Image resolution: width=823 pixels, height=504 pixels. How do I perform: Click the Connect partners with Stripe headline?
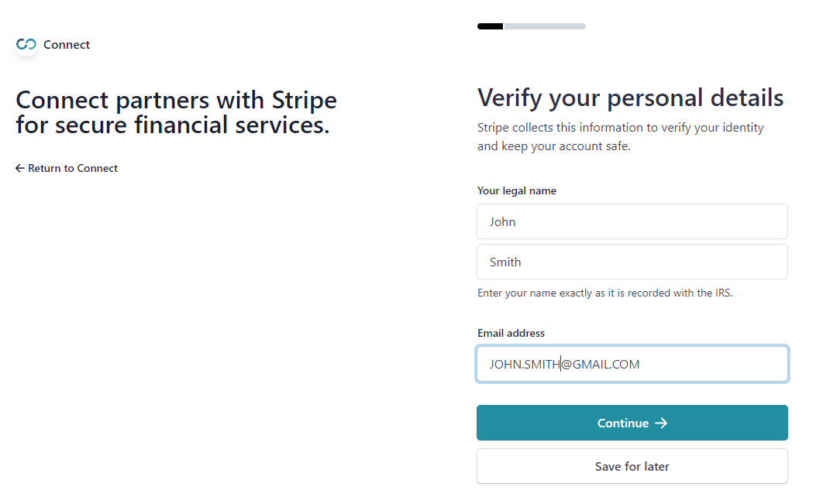click(x=177, y=112)
